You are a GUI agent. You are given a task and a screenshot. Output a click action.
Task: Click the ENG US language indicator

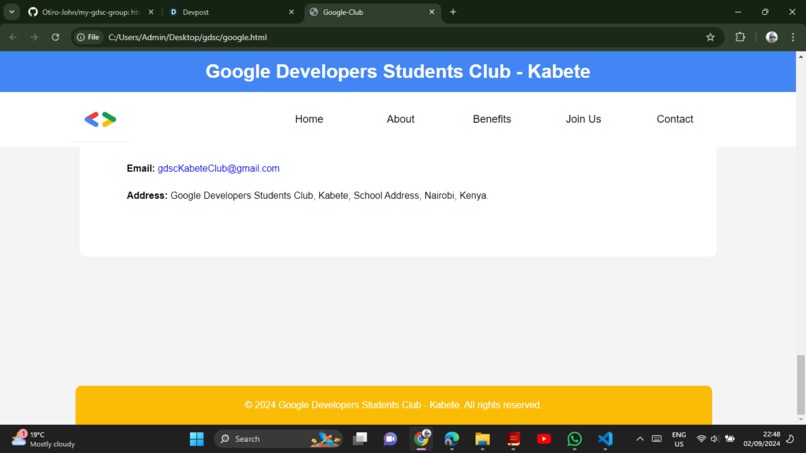(x=679, y=439)
